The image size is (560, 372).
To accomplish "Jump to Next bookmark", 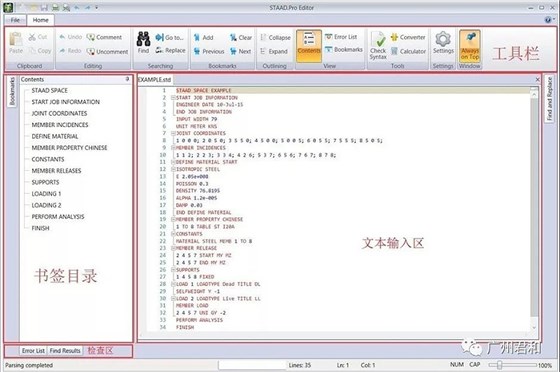I will click(240, 51).
